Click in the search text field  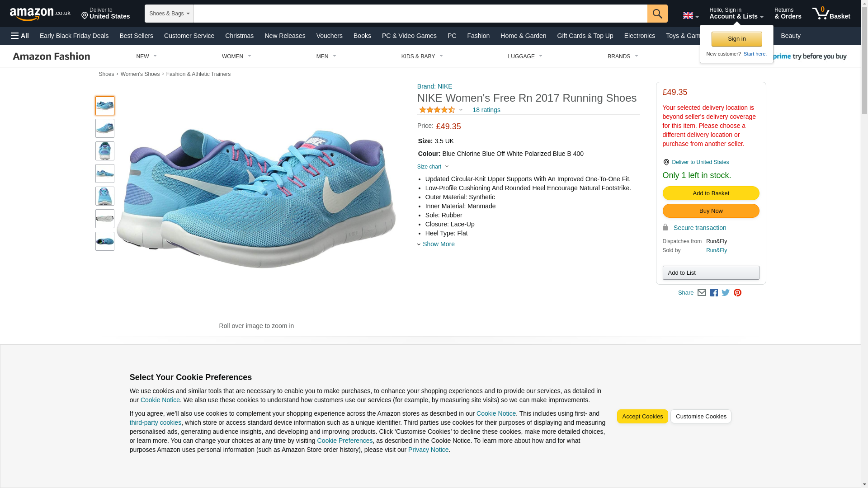point(420,14)
